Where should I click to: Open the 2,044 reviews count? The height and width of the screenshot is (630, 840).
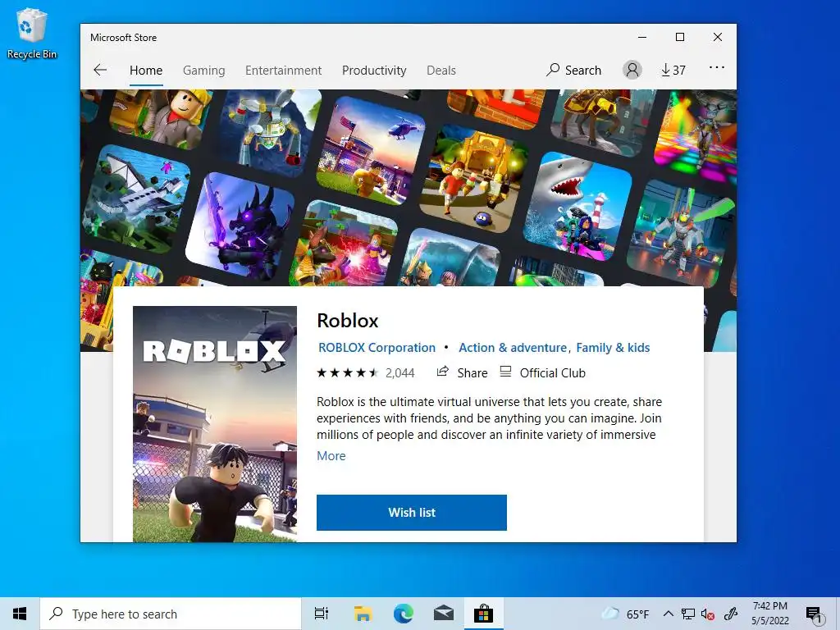400,373
